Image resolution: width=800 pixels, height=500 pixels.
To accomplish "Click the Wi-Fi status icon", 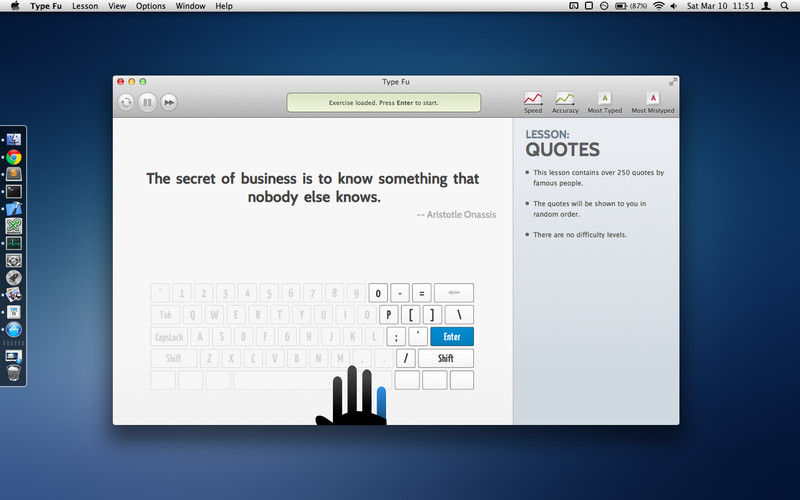I will (658, 6).
